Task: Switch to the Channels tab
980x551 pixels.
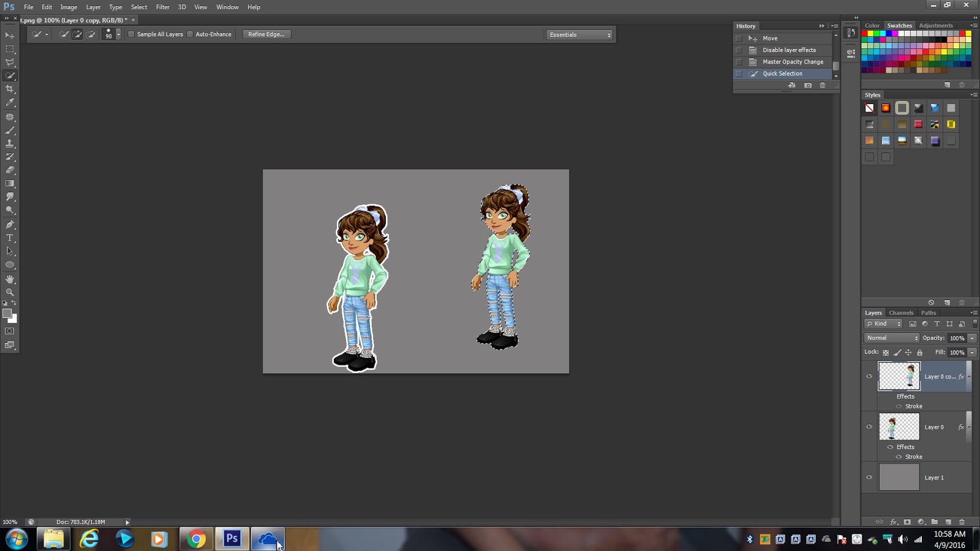Action: (x=901, y=313)
